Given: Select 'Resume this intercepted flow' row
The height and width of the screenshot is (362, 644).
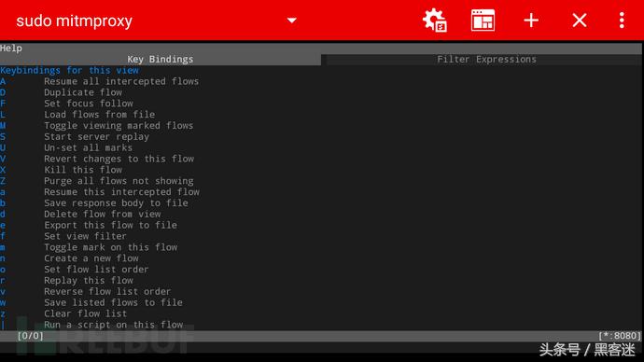Looking at the screenshot, I should click(100, 192).
